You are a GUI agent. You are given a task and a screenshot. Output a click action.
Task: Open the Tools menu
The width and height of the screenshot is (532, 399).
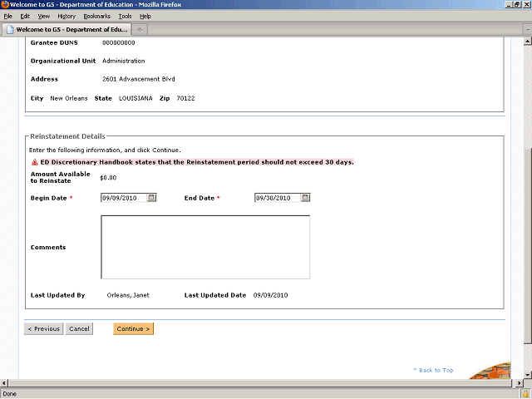(x=125, y=17)
